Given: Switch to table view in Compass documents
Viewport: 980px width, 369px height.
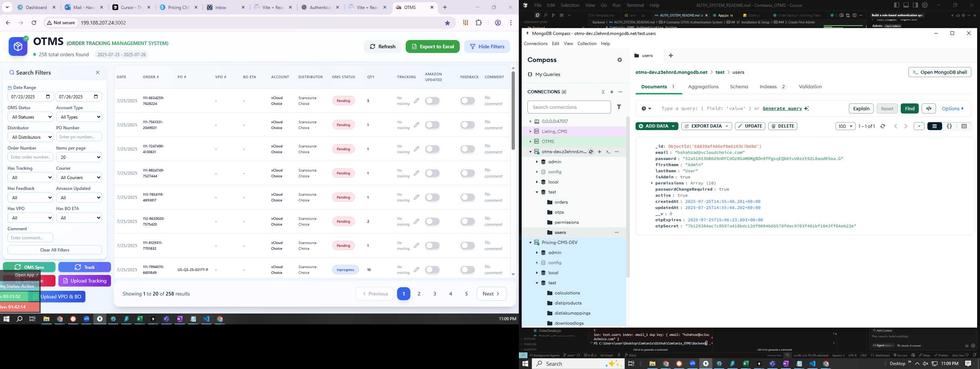Looking at the screenshot, I should (x=964, y=126).
